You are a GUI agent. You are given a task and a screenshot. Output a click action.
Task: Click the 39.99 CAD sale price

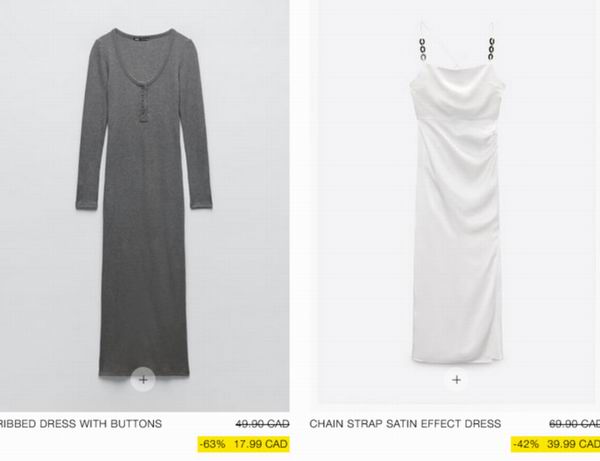(573, 444)
